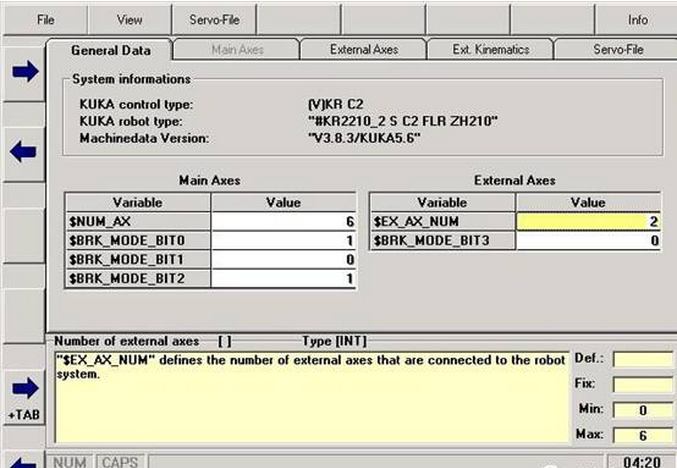Select the General Data tab

(x=111, y=50)
